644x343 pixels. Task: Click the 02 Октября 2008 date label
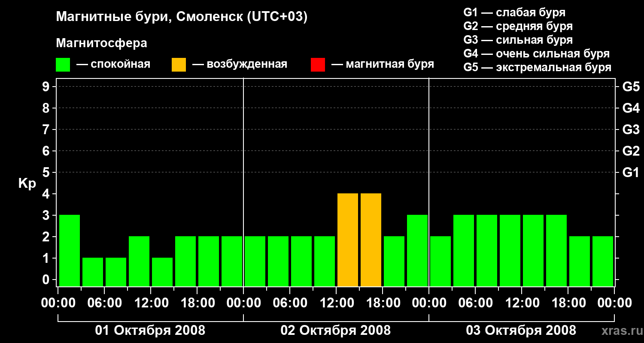(x=336, y=331)
